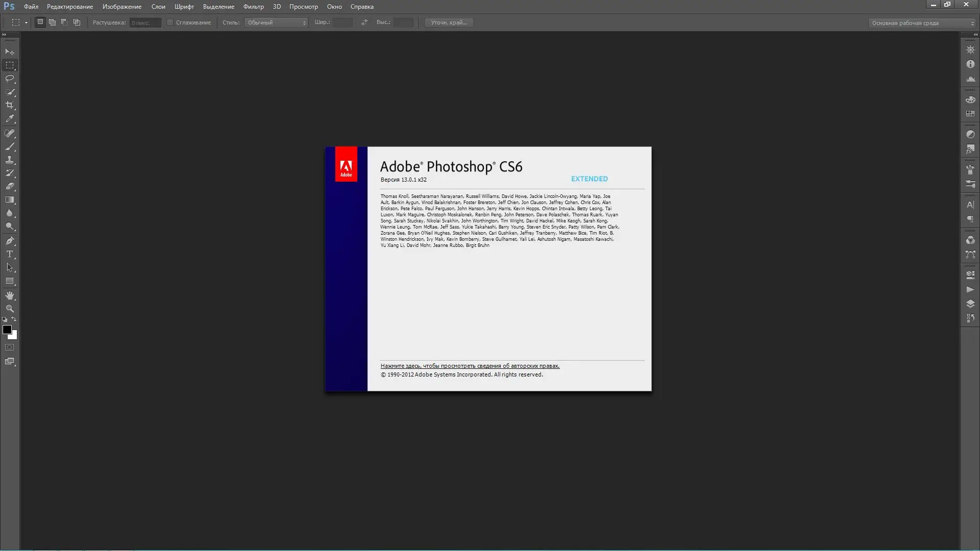Select the Rectangular Marquee tool in toolbox
The width and height of the screenshot is (980, 551).
[x=10, y=65]
